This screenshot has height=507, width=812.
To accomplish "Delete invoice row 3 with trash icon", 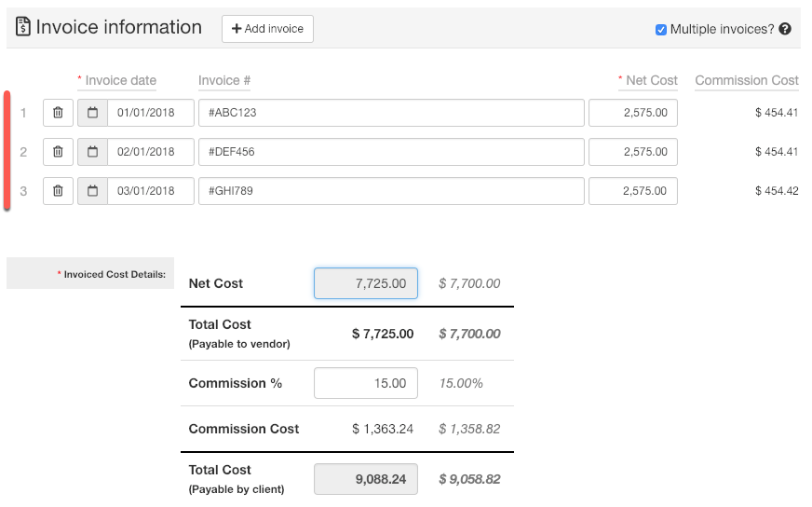I will (58, 191).
